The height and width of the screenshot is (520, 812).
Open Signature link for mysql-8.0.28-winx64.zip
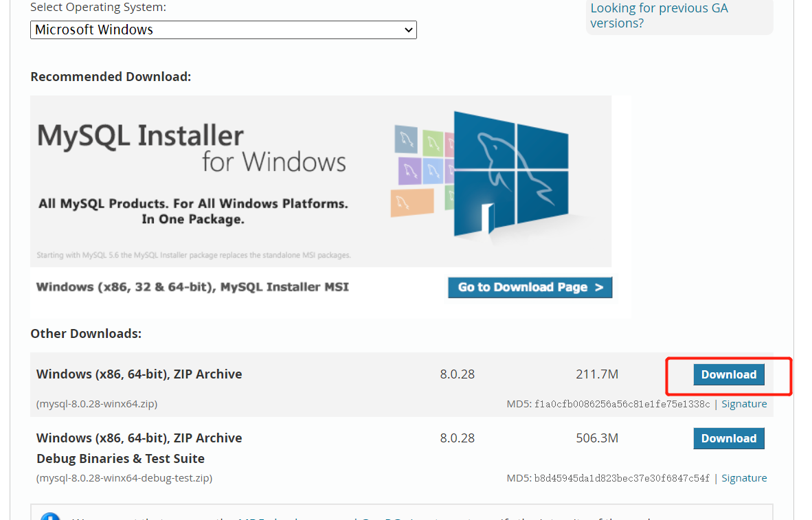point(744,404)
